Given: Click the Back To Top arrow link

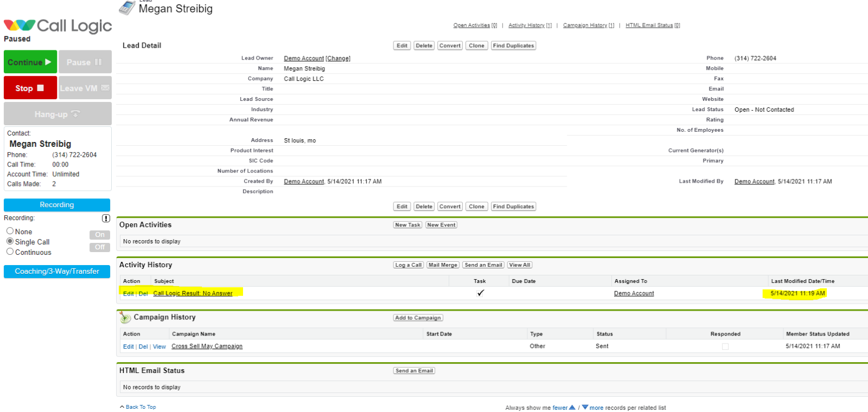Looking at the screenshot, I should coord(138,407).
